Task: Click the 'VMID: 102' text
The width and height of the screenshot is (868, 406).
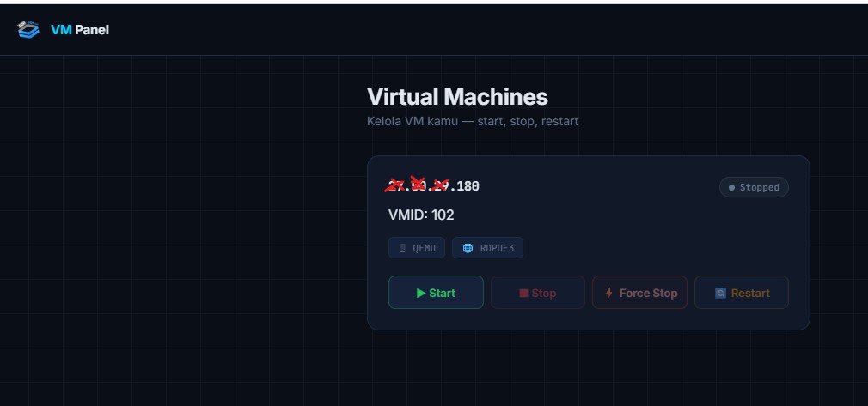Action: click(x=421, y=215)
